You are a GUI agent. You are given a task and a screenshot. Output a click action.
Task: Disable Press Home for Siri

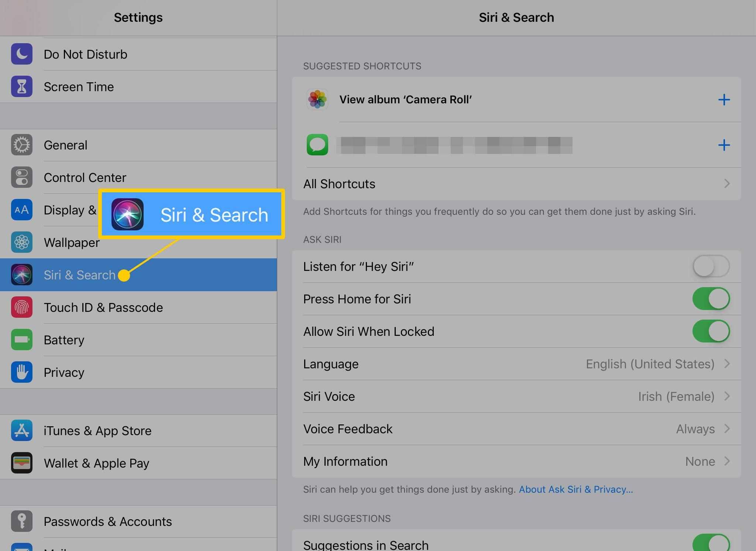pyautogui.click(x=710, y=299)
